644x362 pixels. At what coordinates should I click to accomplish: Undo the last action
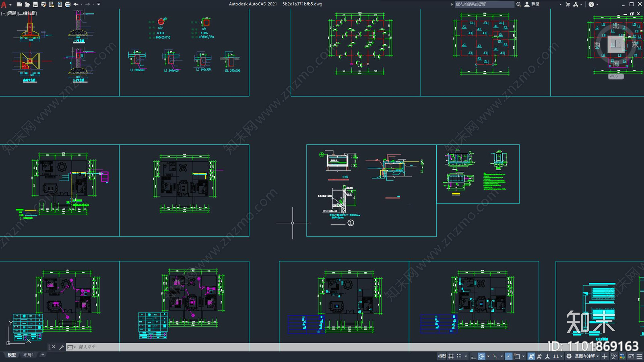tap(76, 4)
